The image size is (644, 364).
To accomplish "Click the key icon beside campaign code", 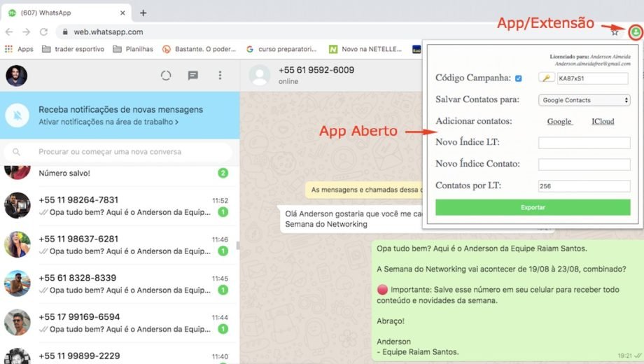I will tap(546, 78).
